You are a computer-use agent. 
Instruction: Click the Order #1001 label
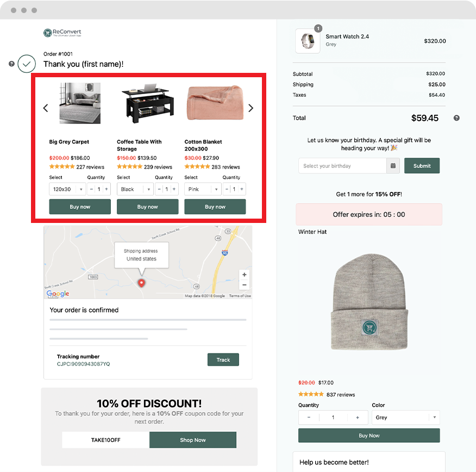coord(58,54)
